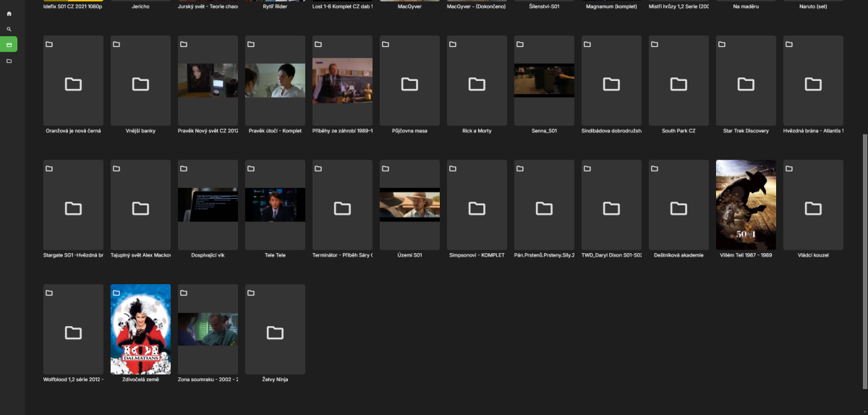Click the 'Jericho' title label
Viewport: 868px width, 415px height.
140,7
